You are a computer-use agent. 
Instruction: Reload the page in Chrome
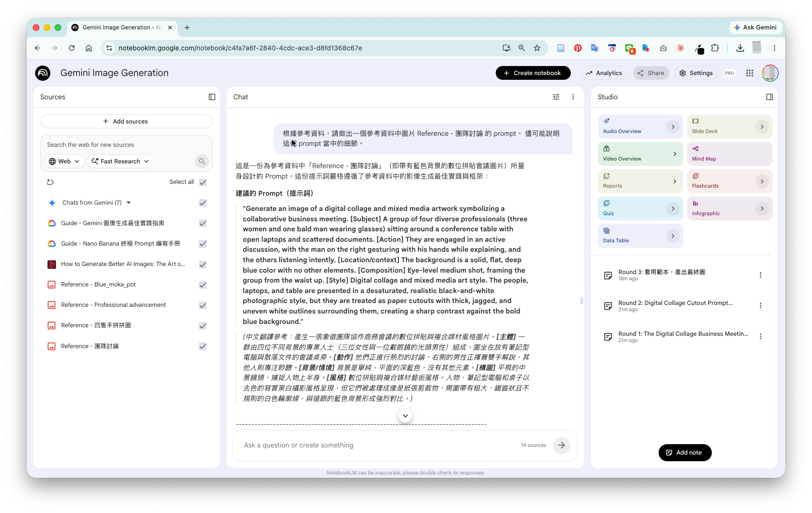[72, 48]
